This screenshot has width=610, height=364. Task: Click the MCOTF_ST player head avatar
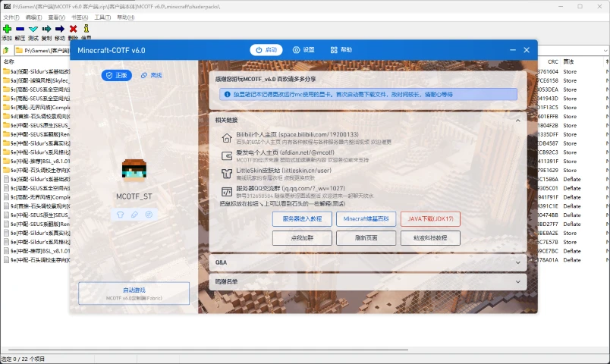(x=134, y=171)
